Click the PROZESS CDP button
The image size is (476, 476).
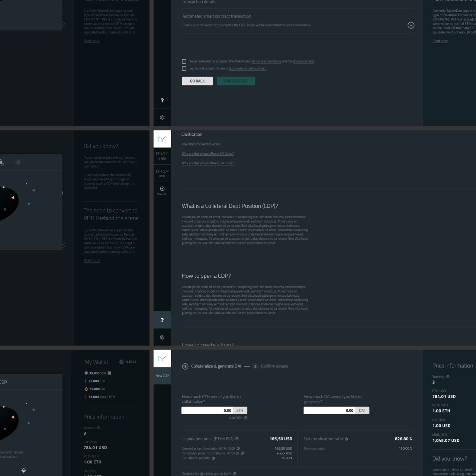click(236, 81)
